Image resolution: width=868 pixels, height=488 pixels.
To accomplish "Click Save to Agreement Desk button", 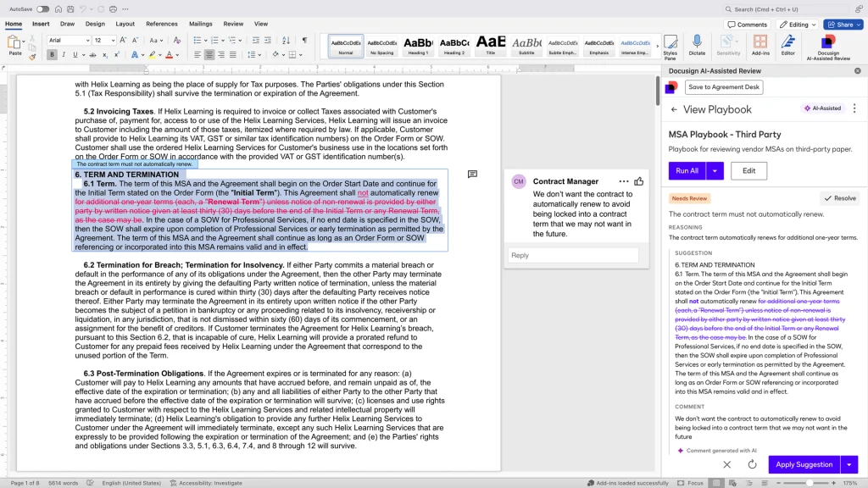I will click(x=723, y=87).
